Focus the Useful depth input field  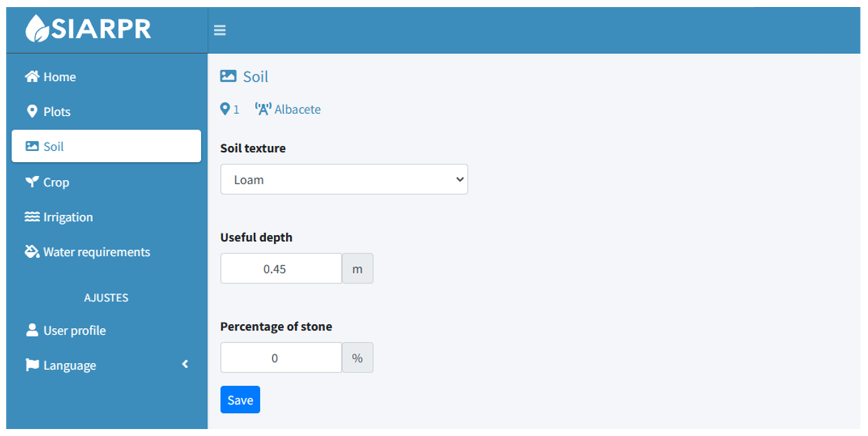(281, 269)
